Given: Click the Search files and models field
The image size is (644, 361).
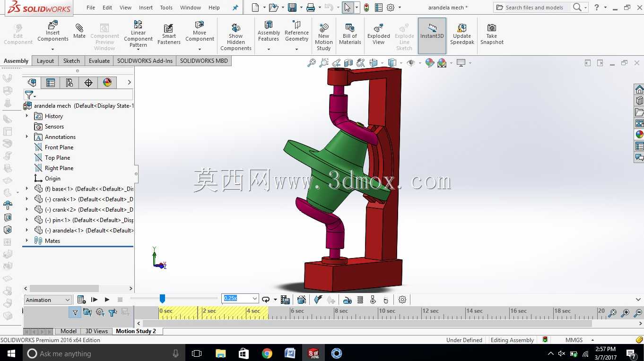Looking at the screenshot, I should coord(534,8).
